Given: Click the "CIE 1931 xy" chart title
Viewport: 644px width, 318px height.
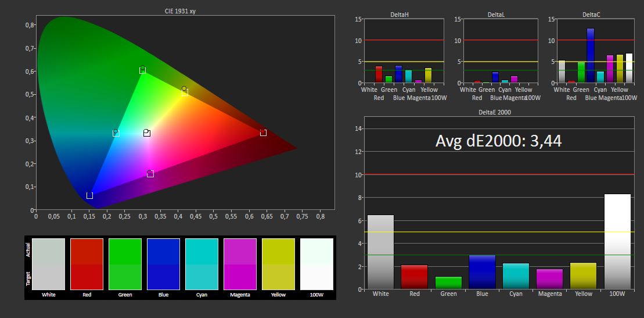Looking at the screenshot, I should click(180, 11).
